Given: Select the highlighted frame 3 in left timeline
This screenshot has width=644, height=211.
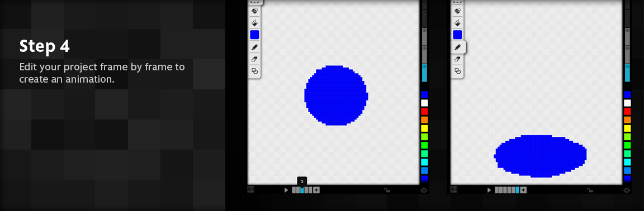Looking at the screenshot, I should coord(302,190).
